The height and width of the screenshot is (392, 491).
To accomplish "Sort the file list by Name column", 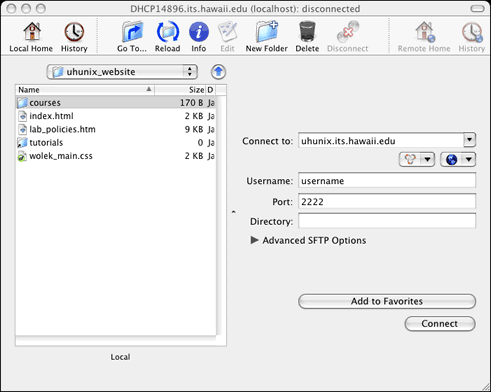I will 85,90.
